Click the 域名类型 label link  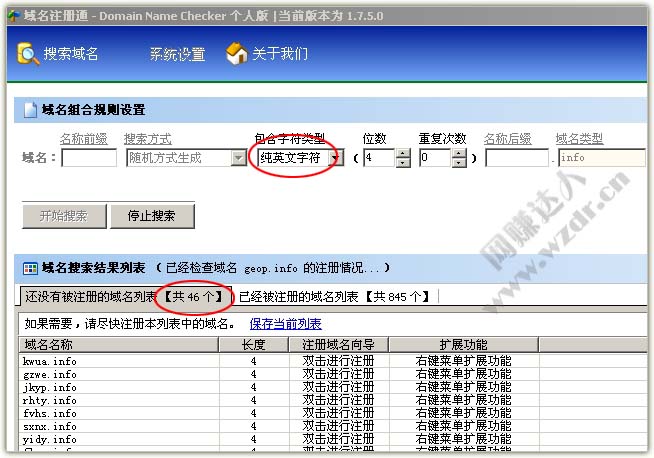(x=579, y=138)
